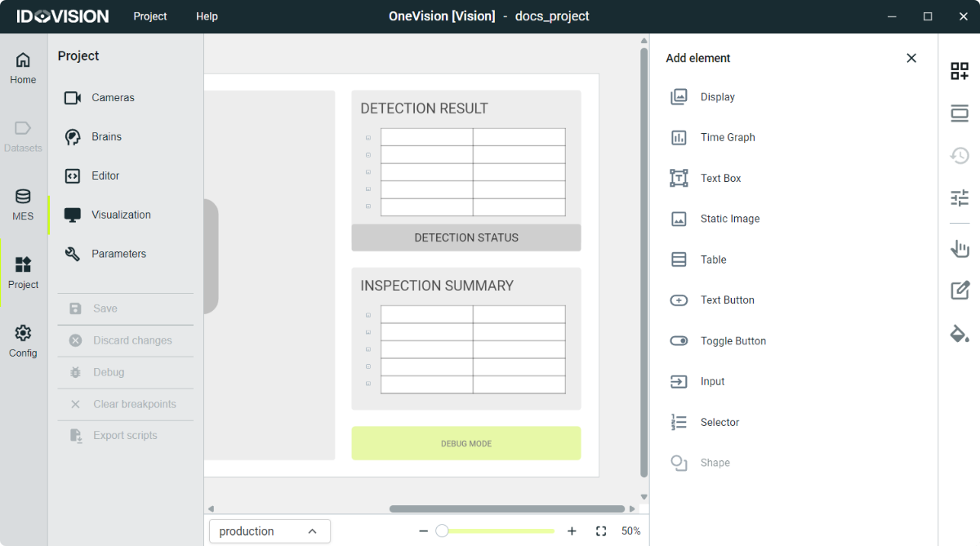Add a Toggle Button element
The height and width of the screenshot is (546, 980).
[x=734, y=340]
